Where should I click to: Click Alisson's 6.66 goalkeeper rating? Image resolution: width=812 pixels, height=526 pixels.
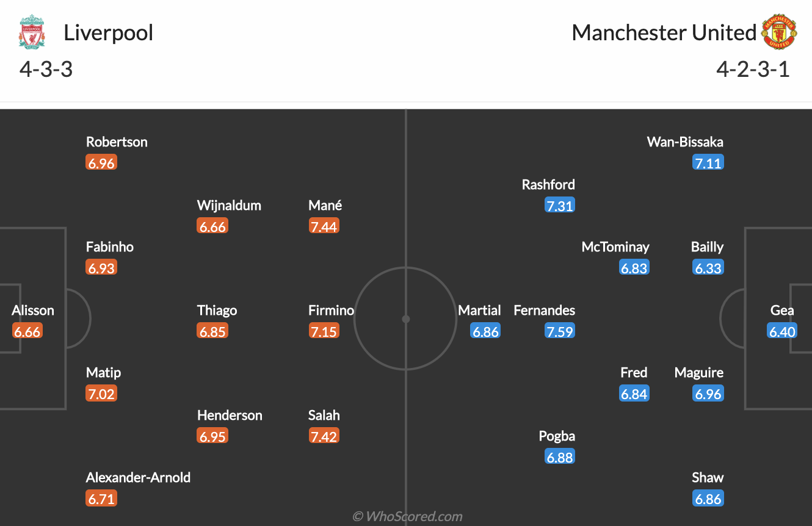[x=27, y=331]
